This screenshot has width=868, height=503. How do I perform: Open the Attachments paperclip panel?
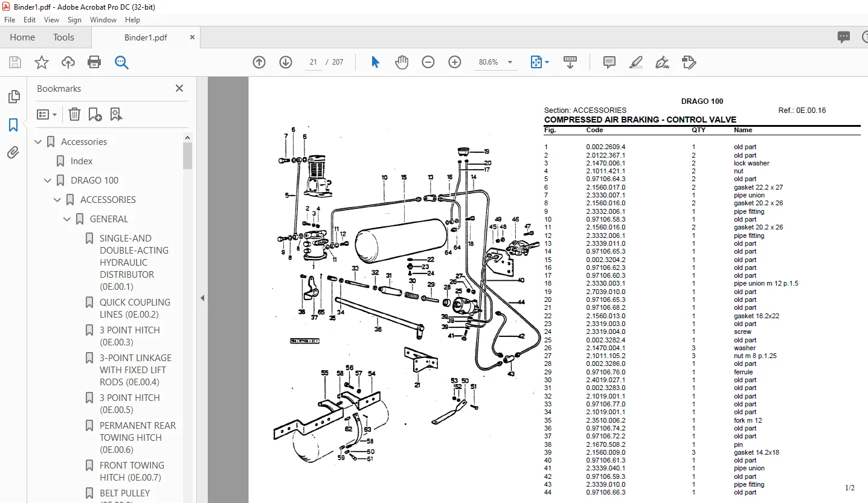[x=13, y=152]
